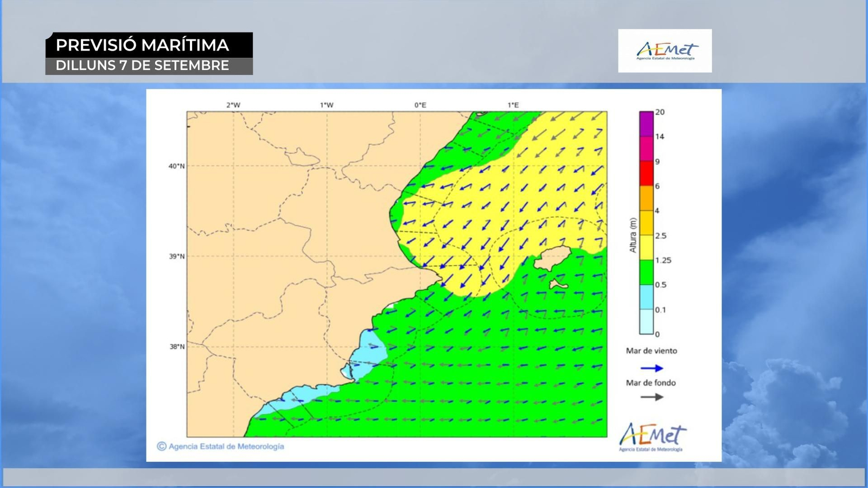Click the red 6–9 m legend color

pos(646,173)
